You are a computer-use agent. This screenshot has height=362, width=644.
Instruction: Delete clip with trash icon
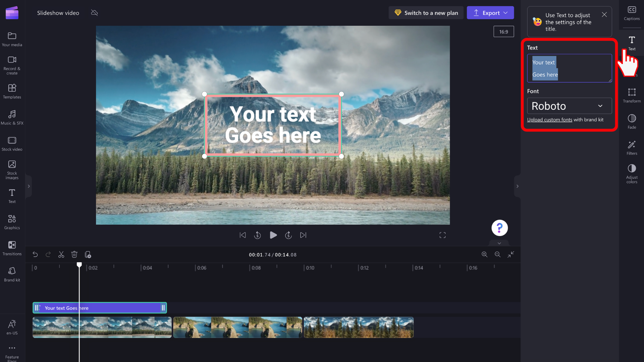tap(74, 255)
